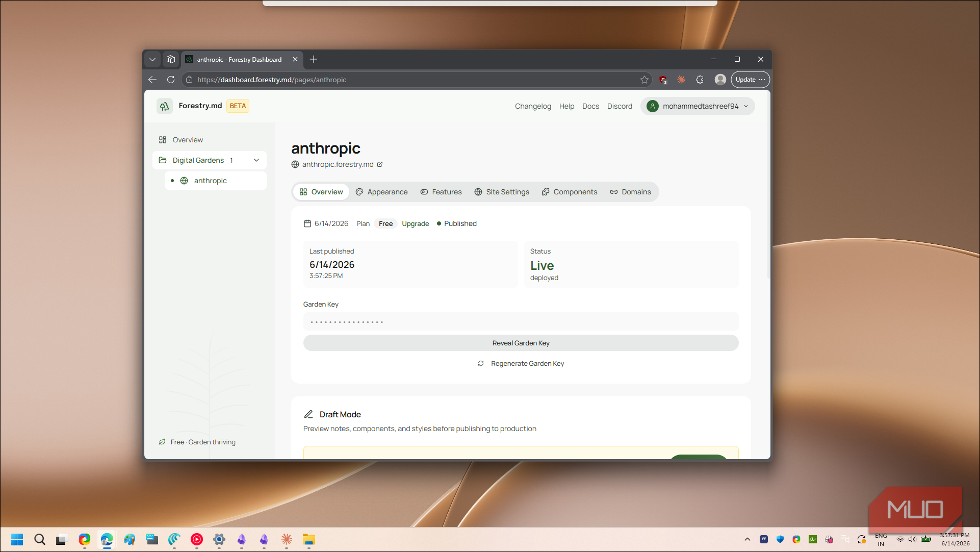Open a new browser tab with the plus icon
The image size is (980, 552).
pos(314,59)
